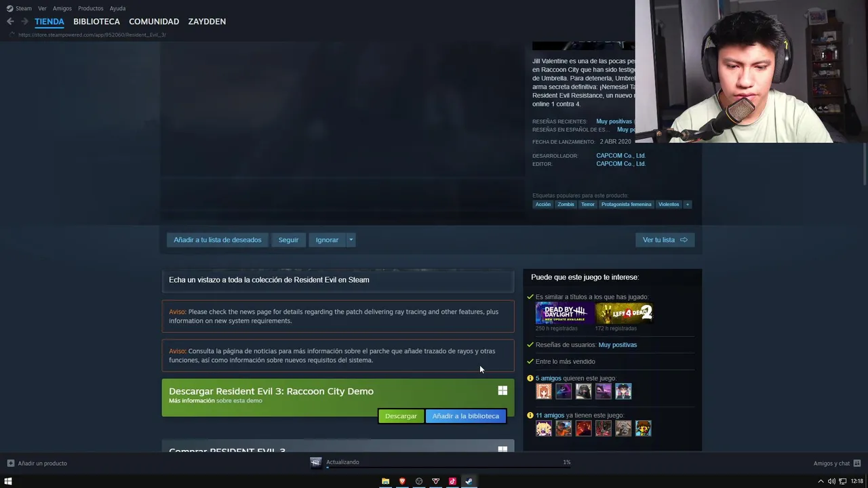868x488 pixels.
Task: Open the Dead by Daylight thumbnail
Action: point(564,312)
